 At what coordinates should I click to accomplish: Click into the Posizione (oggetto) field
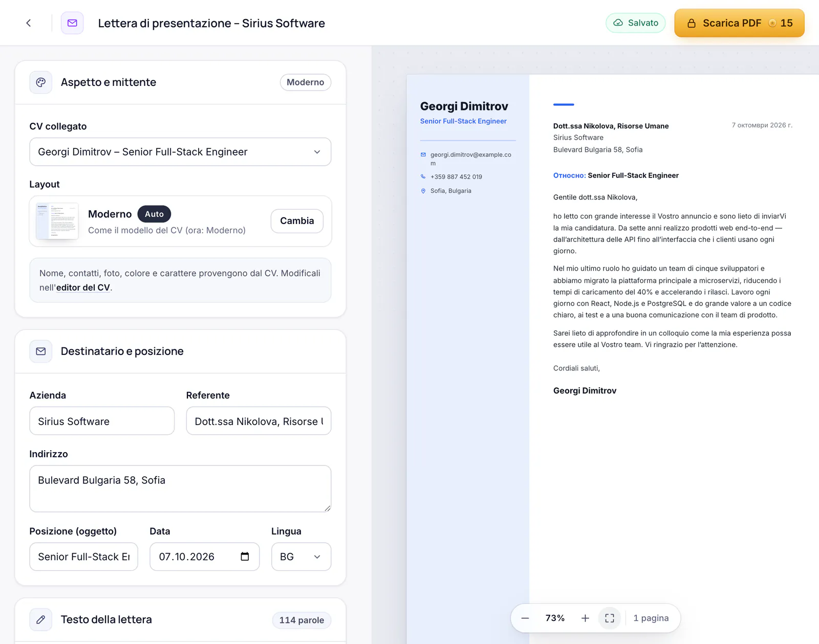[83, 557]
